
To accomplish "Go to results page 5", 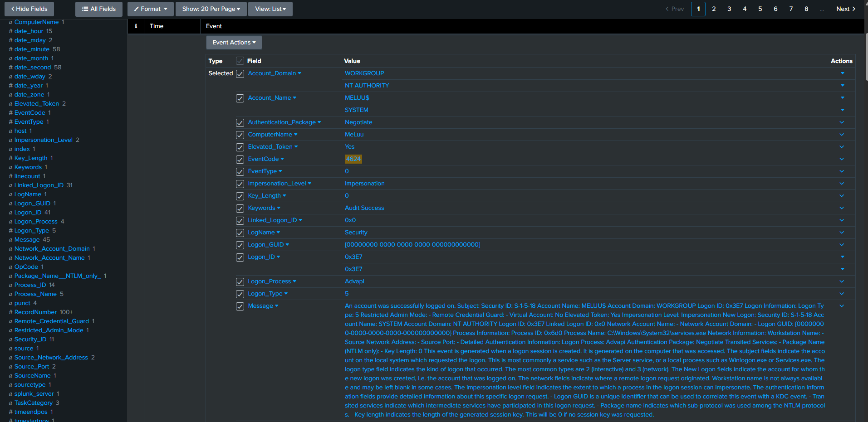I will (x=760, y=9).
